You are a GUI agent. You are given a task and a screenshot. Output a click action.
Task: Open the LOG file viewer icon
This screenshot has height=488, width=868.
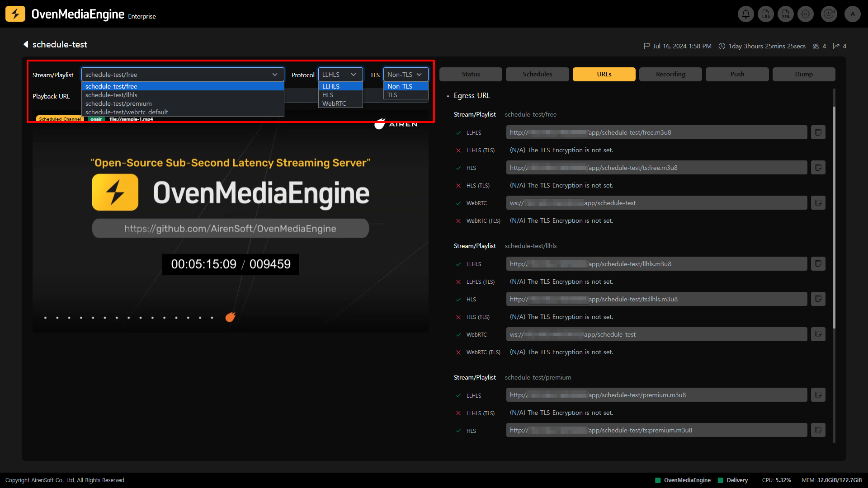(x=766, y=14)
